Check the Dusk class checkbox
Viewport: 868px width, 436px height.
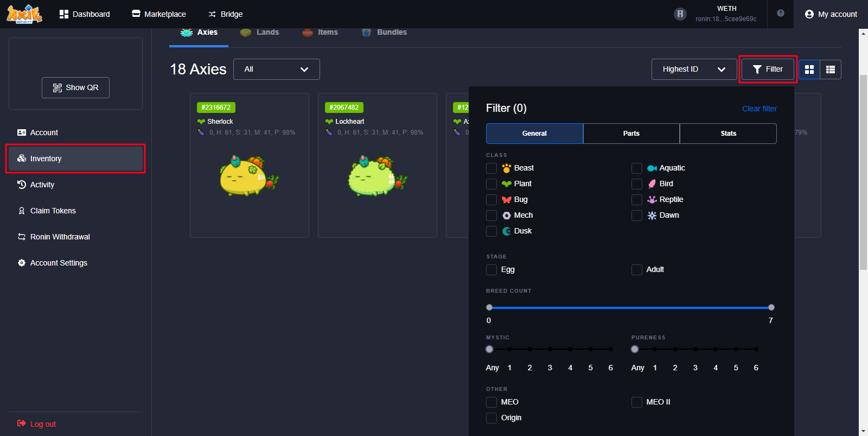coord(492,231)
